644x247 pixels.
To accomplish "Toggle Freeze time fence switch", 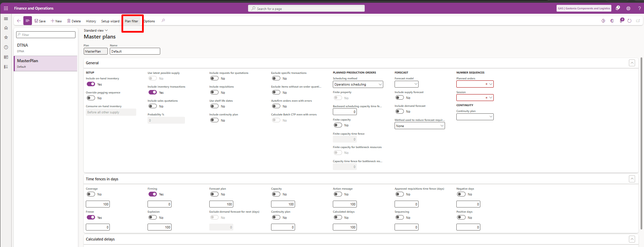I will tap(91, 217).
